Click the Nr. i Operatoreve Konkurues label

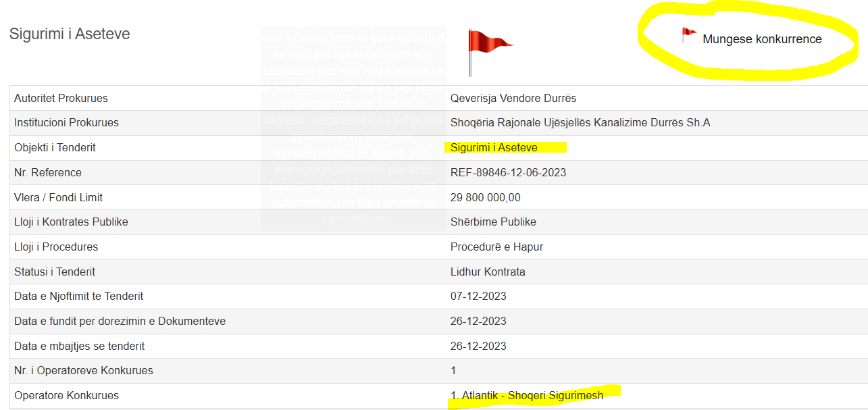(x=83, y=370)
